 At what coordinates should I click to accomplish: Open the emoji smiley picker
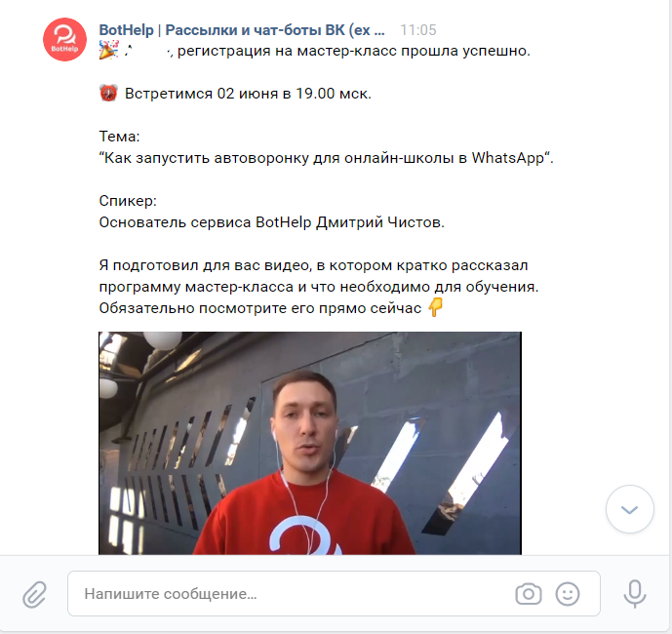(568, 594)
